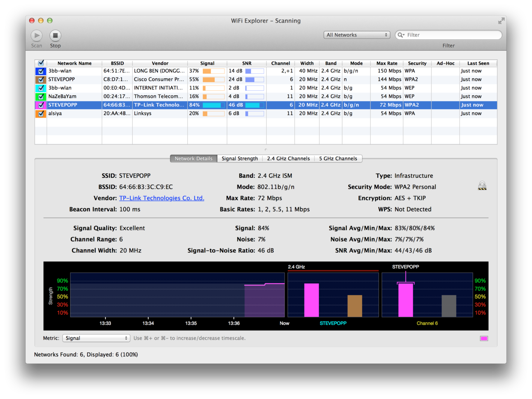
Task: Sort by Ad-Hoc column header
Action: tap(446, 63)
